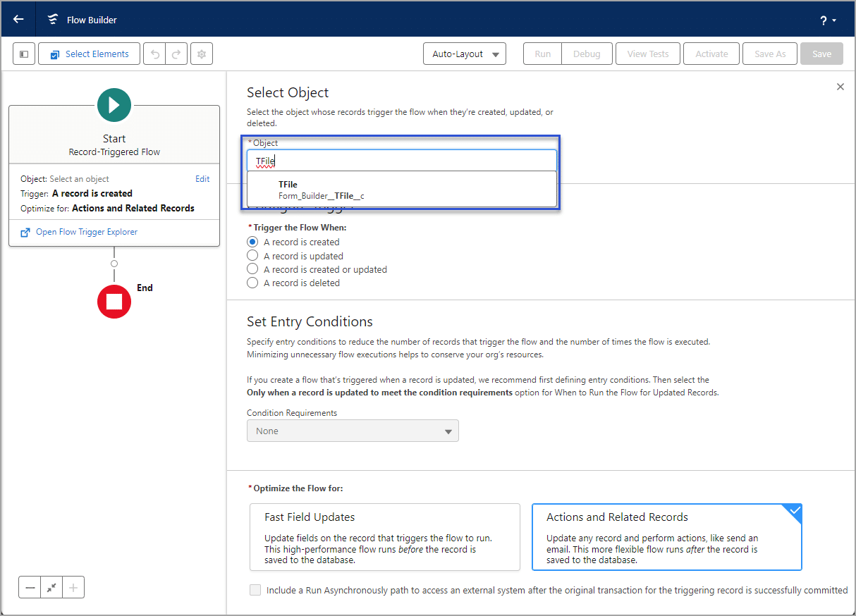Click the Edit link next to Object

pos(202,178)
